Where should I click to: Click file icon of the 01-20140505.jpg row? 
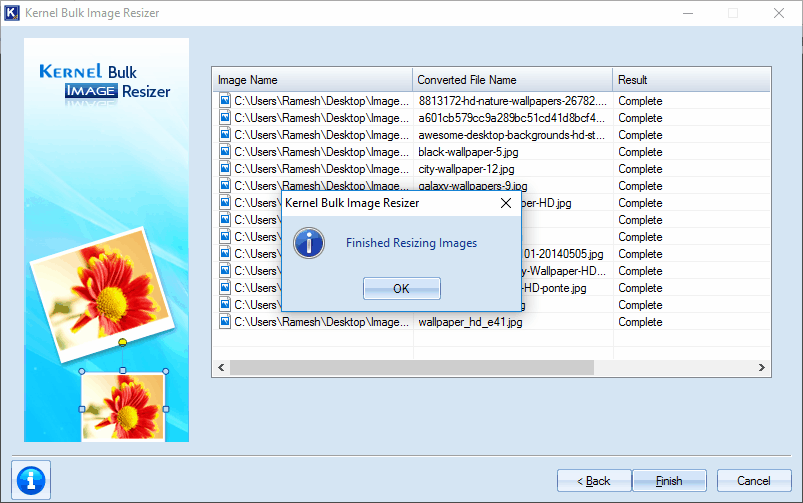(x=225, y=253)
